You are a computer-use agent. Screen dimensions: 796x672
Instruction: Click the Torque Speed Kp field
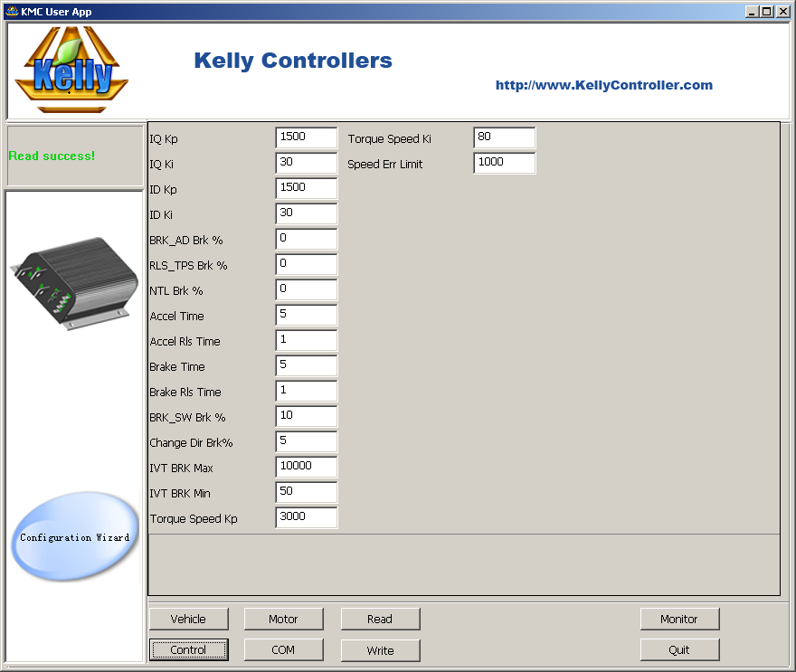click(306, 517)
